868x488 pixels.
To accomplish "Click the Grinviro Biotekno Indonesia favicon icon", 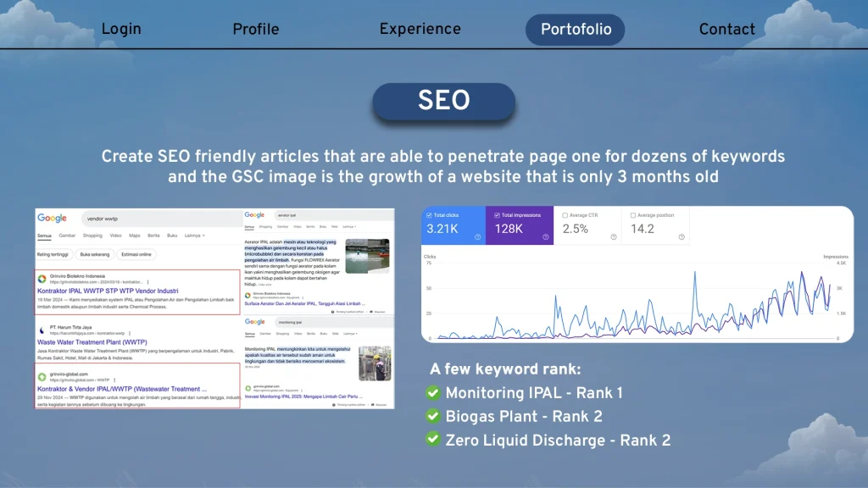I will [42, 279].
